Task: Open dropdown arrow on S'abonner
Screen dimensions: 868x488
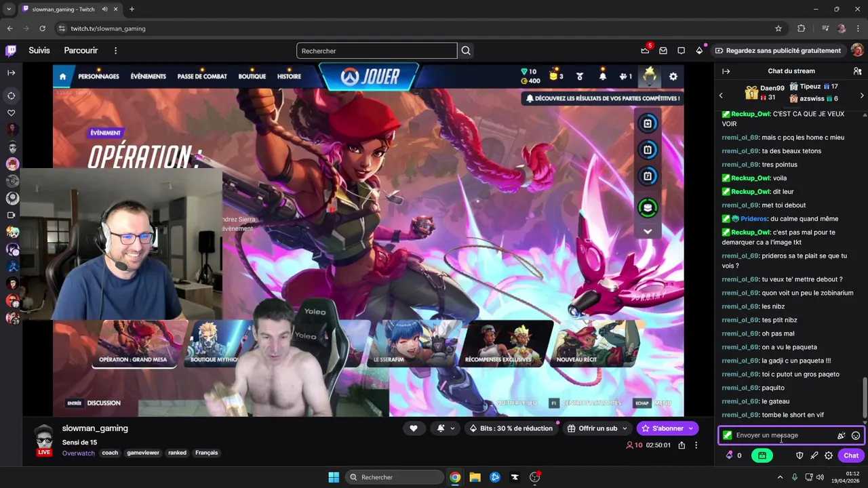Action: coord(691,428)
